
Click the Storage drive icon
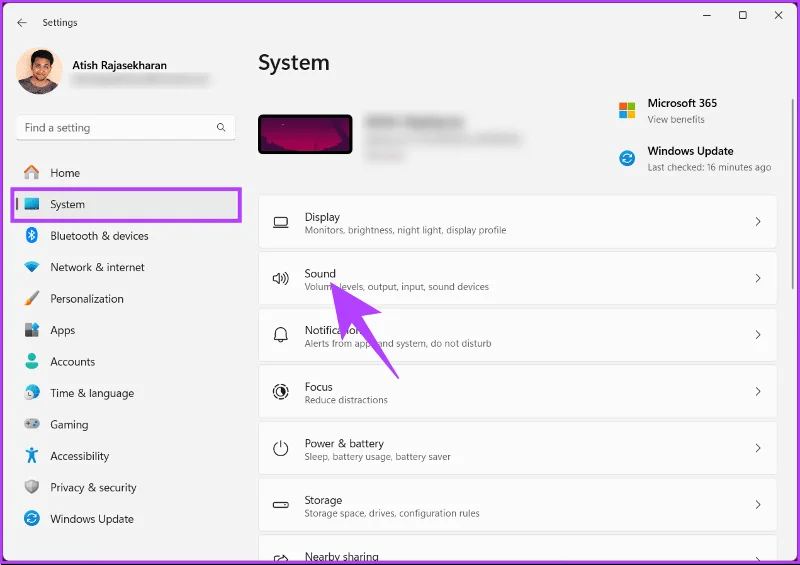click(281, 505)
